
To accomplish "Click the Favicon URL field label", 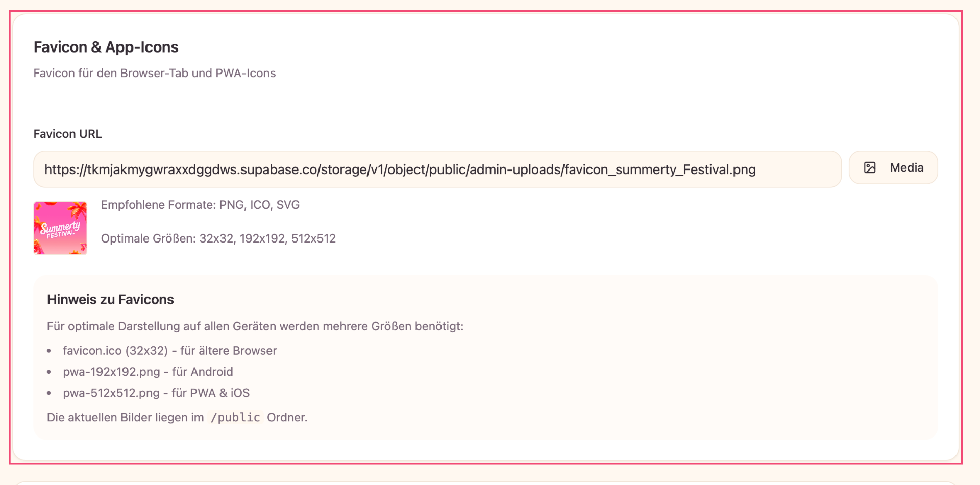I will point(67,134).
